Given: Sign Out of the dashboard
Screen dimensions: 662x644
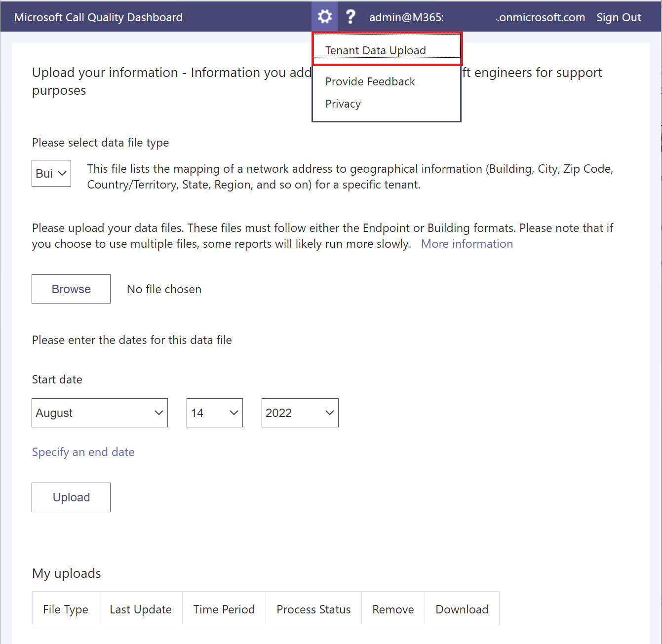Looking at the screenshot, I should click(619, 17).
